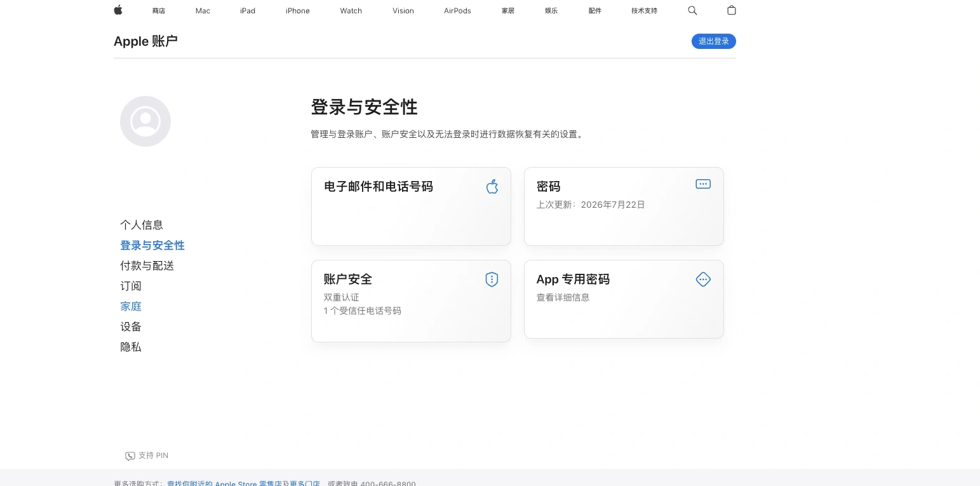Image resolution: width=980 pixels, height=486 pixels.
Task: Click the shield icon on 账户安全 card
Action: point(492,280)
